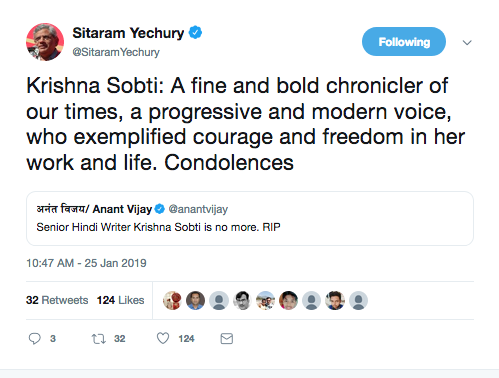The image size is (499, 378).
Task: Click Sitaram Yechury's verified badge
Action: [x=195, y=33]
